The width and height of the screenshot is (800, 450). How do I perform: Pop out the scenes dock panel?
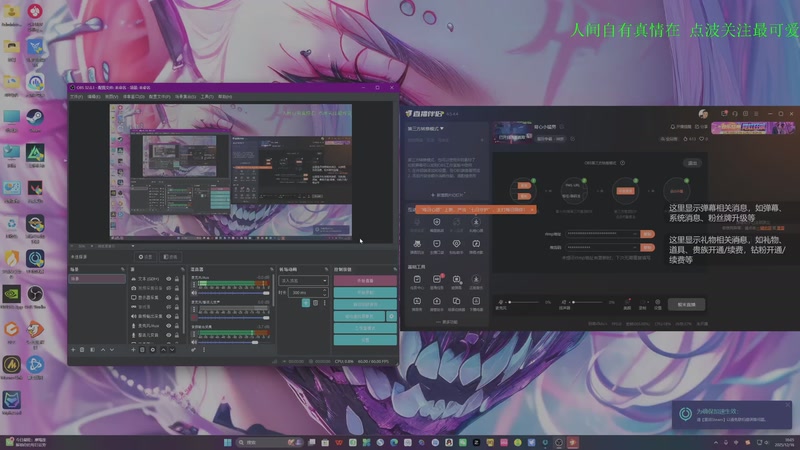coord(122,269)
